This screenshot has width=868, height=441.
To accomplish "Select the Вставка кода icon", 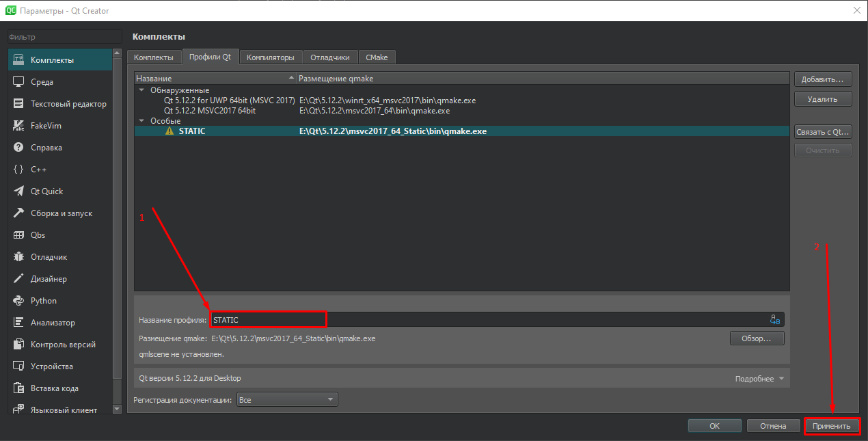I will click(19, 388).
